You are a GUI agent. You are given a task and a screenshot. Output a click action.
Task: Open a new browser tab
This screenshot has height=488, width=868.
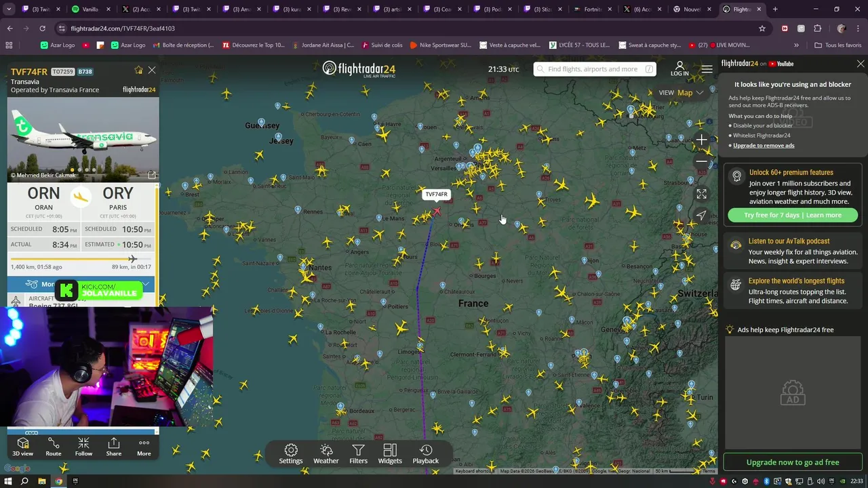pos(775,9)
